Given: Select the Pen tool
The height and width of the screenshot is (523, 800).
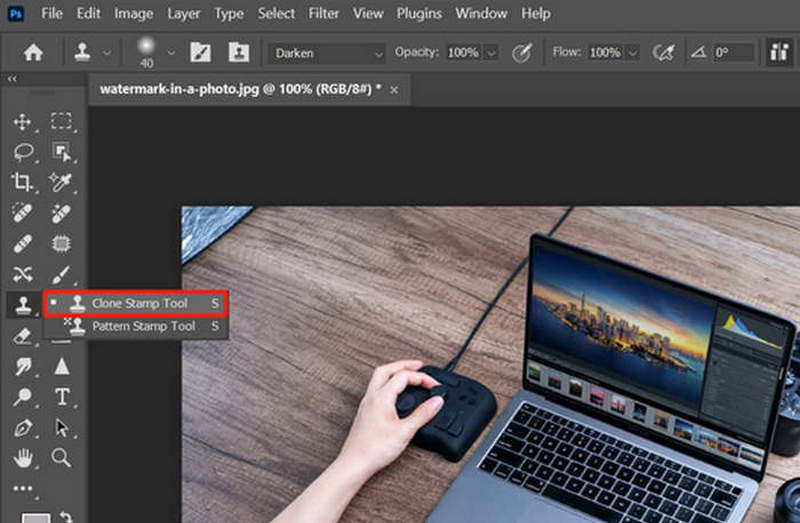Looking at the screenshot, I should 22,428.
